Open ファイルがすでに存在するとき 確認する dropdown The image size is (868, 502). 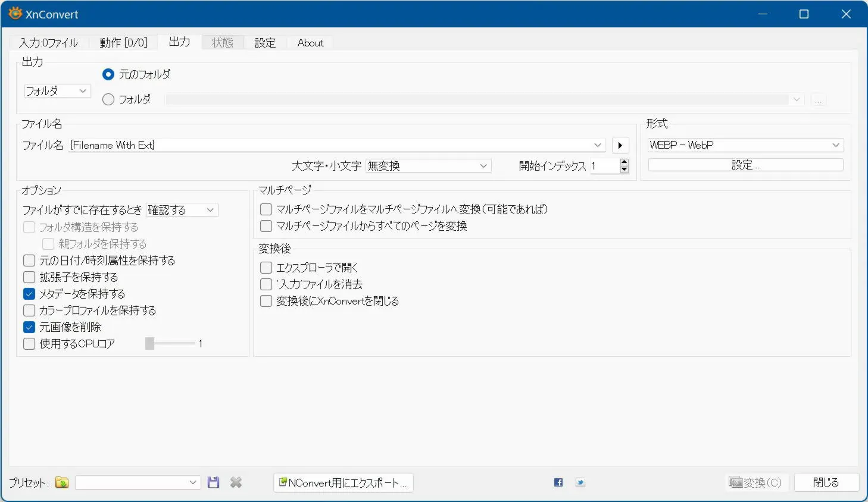182,210
